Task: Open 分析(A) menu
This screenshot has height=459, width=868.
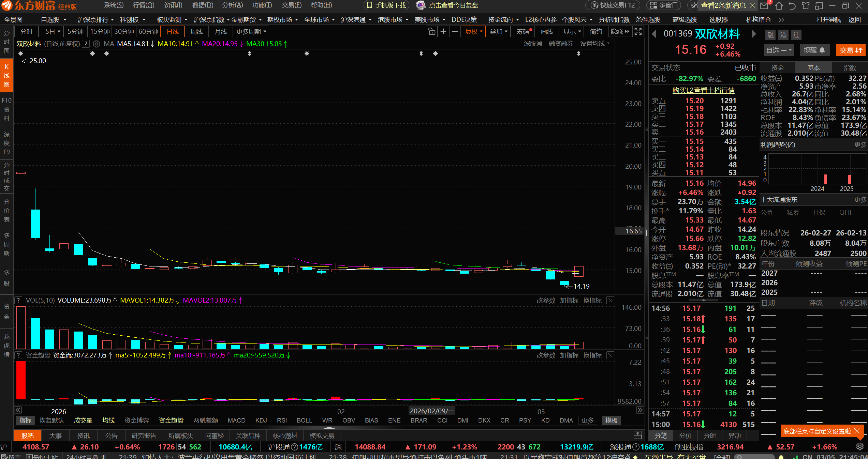Action: click(233, 5)
